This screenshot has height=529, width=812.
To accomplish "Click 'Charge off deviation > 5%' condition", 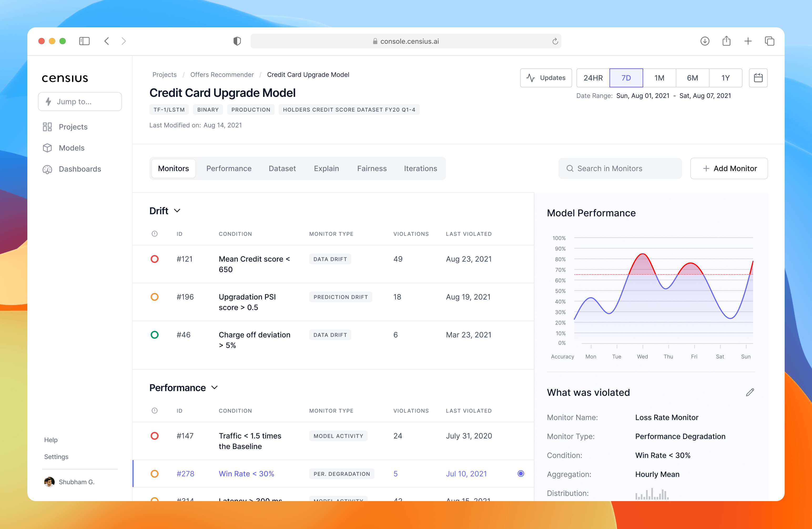I will [x=255, y=340].
